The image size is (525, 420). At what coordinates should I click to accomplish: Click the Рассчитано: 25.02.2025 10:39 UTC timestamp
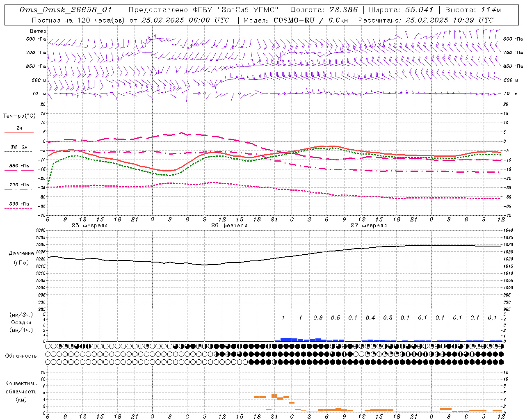click(426, 20)
